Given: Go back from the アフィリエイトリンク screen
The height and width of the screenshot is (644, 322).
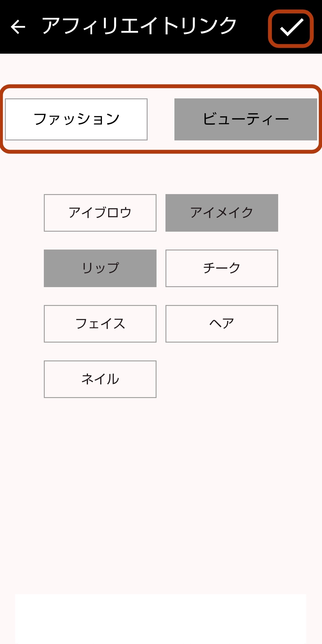Looking at the screenshot, I should point(18,27).
